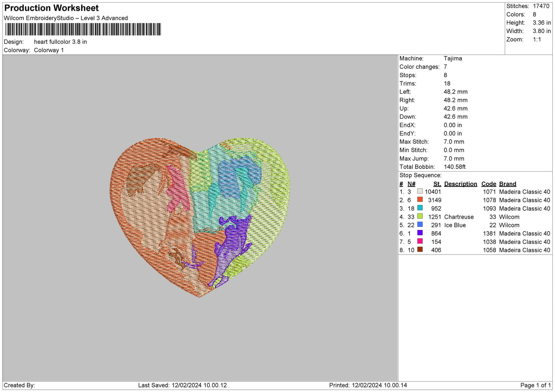Viewport: 555px width, 392px height.
Task: Click the Chartreuse color swatch
Action: pos(420,217)
